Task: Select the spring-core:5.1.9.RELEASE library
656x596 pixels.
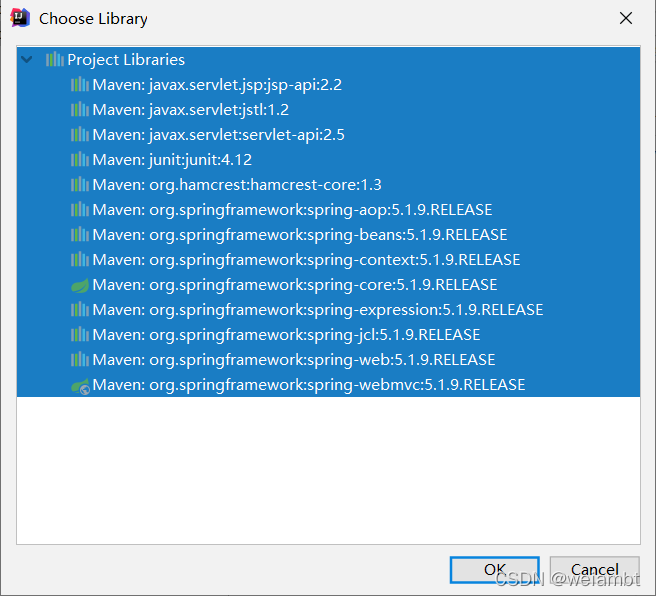Action: pos(328,285)
